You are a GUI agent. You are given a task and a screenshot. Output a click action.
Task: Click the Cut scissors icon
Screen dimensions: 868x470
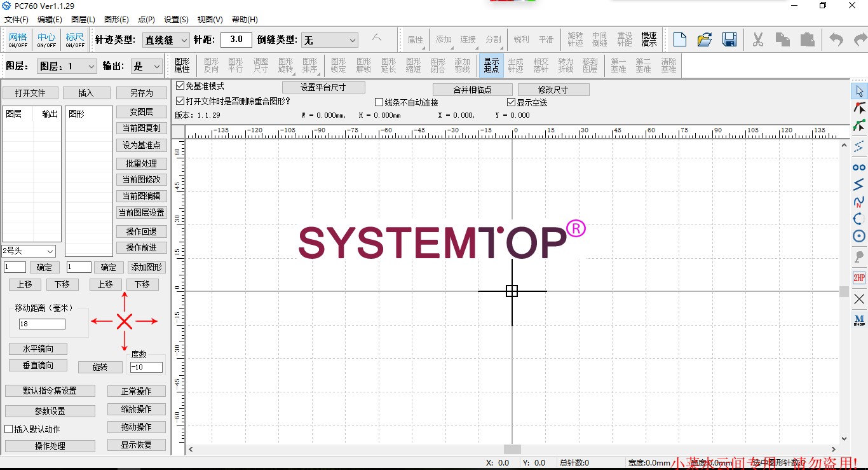coord(757,39)
